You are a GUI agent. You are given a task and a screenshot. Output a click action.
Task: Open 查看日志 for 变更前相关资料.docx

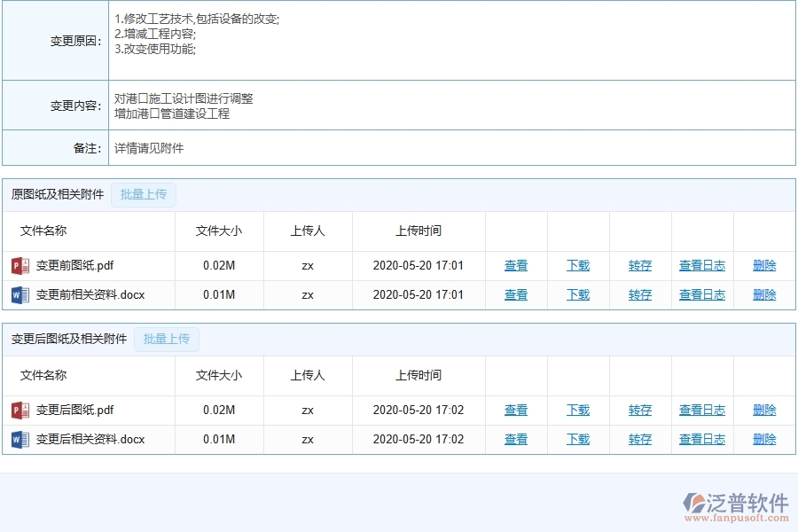tap(701, 294)
